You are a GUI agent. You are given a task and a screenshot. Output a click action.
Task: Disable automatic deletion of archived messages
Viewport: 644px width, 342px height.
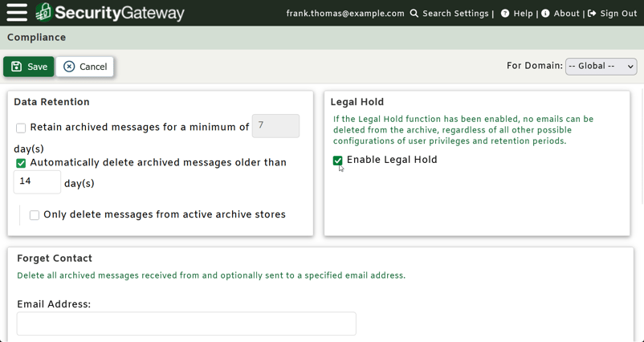(21, 164)
